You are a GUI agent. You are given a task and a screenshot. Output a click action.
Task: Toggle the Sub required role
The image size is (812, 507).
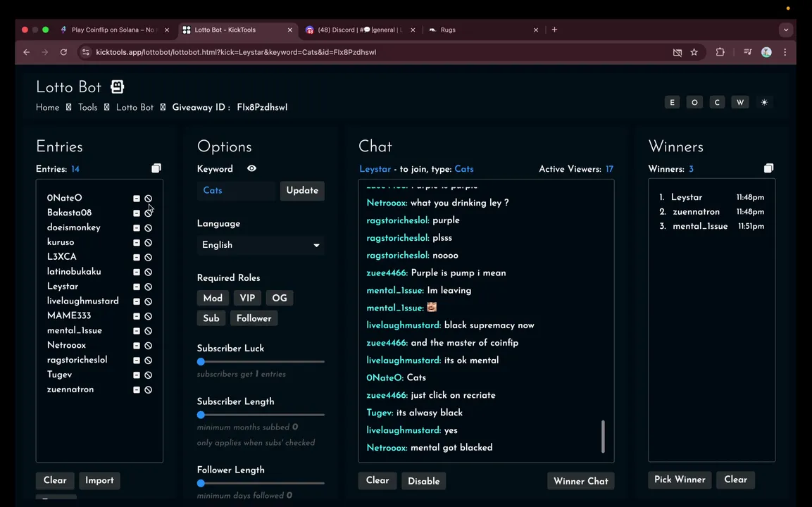click(x=211, y=318)
